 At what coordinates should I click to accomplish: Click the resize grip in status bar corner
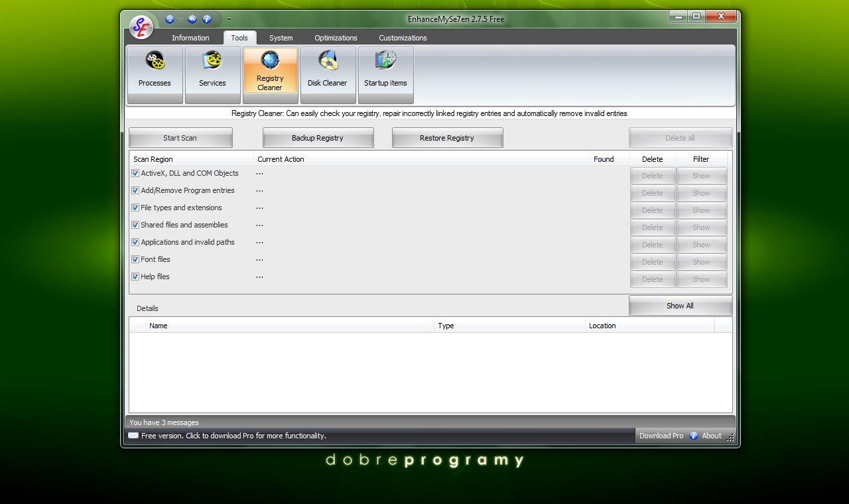(x=730, y=437)
